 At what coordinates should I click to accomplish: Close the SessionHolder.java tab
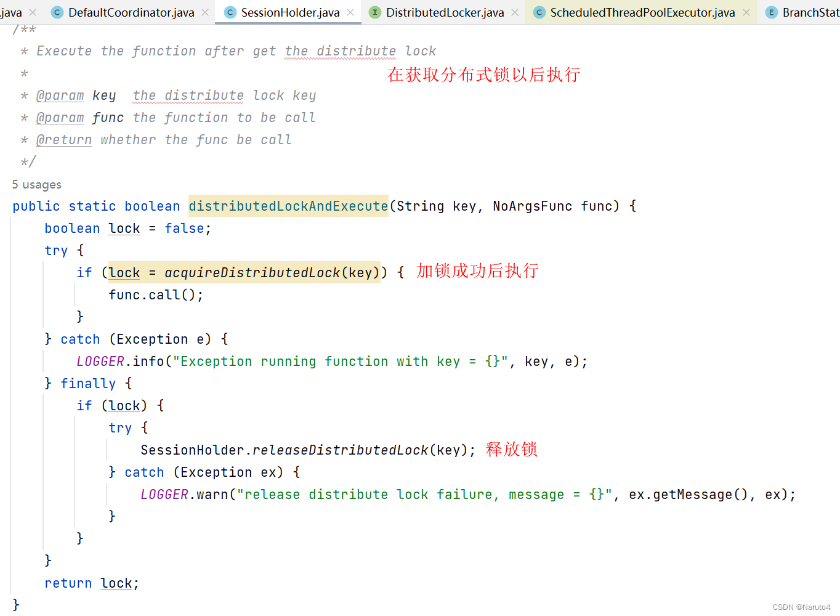350,12
